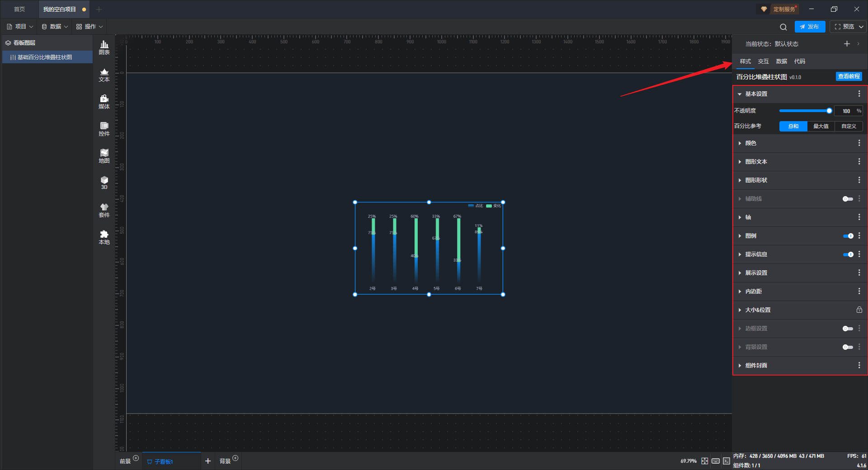Open the 数据 data menu
This screenshot has width=868, height=470.
pos(55,27)
